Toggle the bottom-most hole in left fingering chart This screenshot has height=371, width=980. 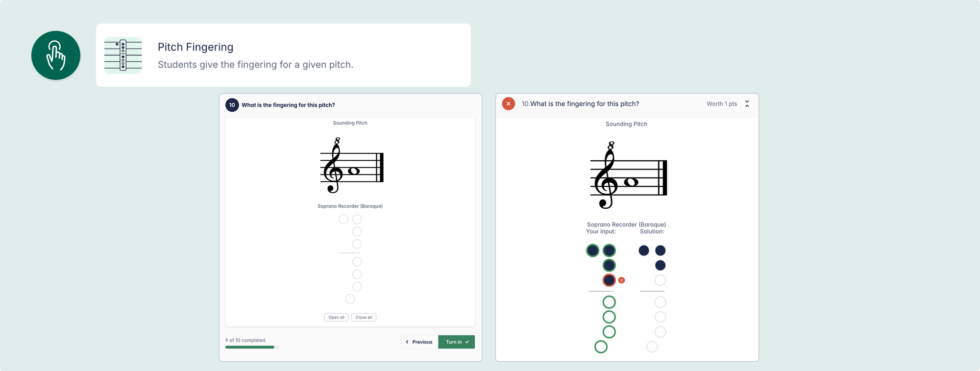(350, 299)
